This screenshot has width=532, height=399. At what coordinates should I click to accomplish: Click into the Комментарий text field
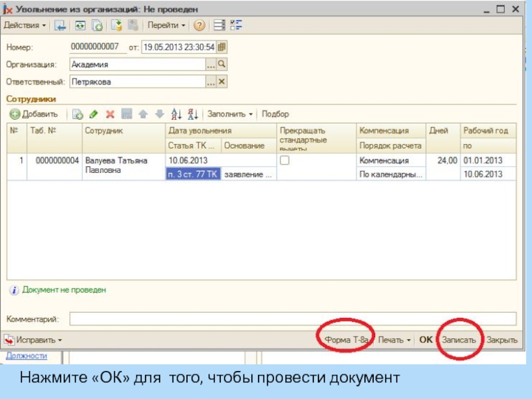tap(293, 319)
